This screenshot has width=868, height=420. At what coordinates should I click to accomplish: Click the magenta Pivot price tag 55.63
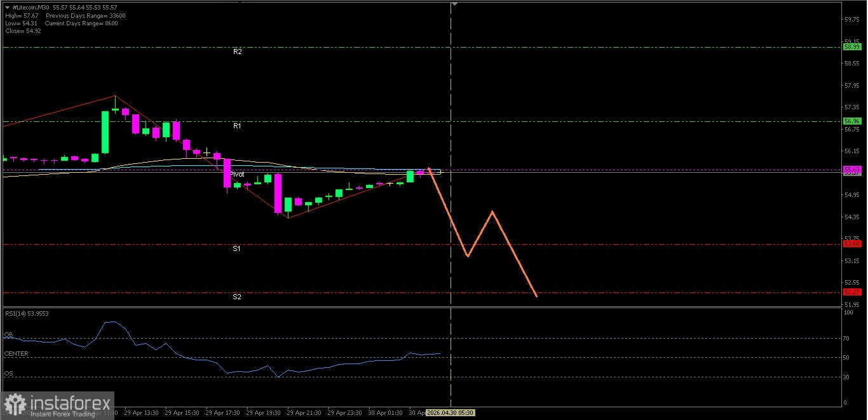point(851,170)
